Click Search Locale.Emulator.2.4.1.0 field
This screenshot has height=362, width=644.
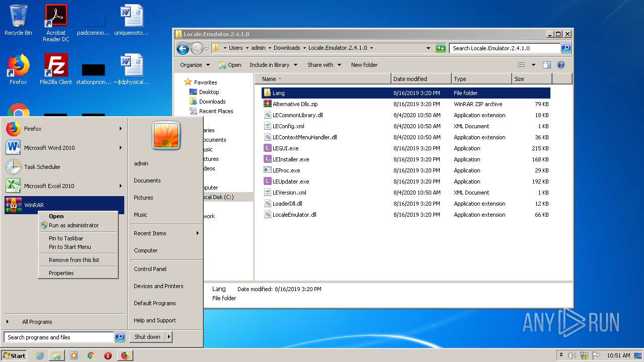[x=505, y=48]
